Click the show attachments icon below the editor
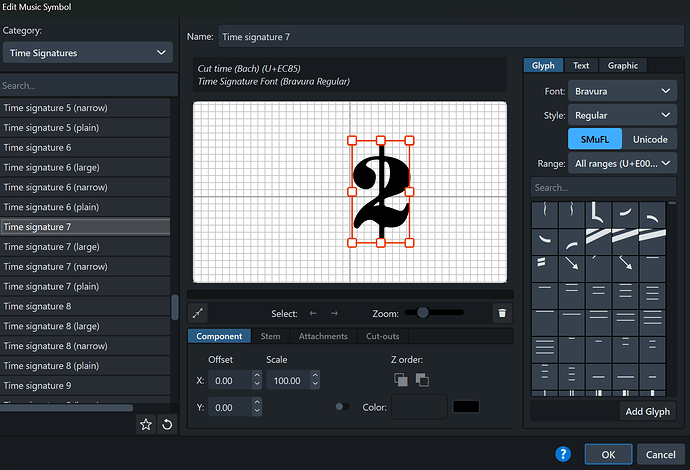 coord(198,313)
